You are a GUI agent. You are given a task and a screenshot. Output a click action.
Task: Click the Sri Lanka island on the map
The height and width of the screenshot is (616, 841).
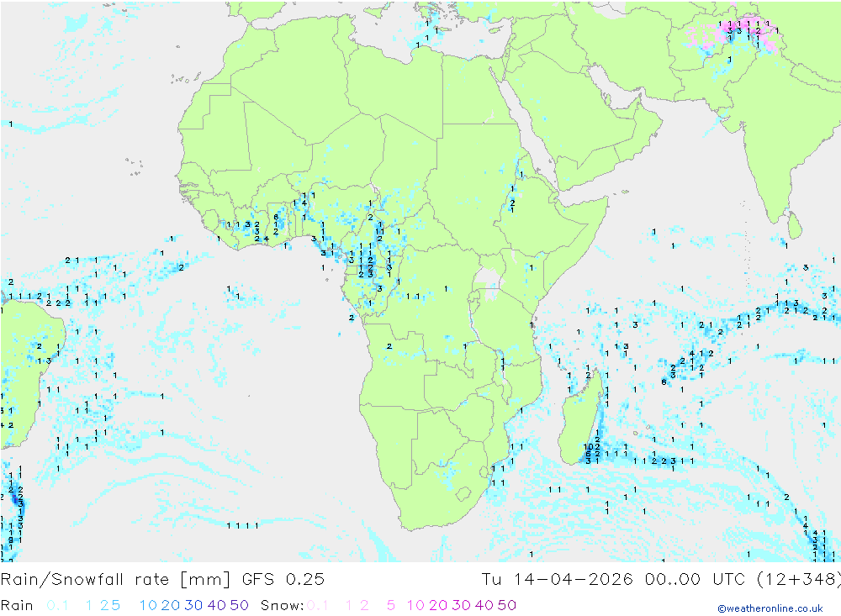pos(795,225)
